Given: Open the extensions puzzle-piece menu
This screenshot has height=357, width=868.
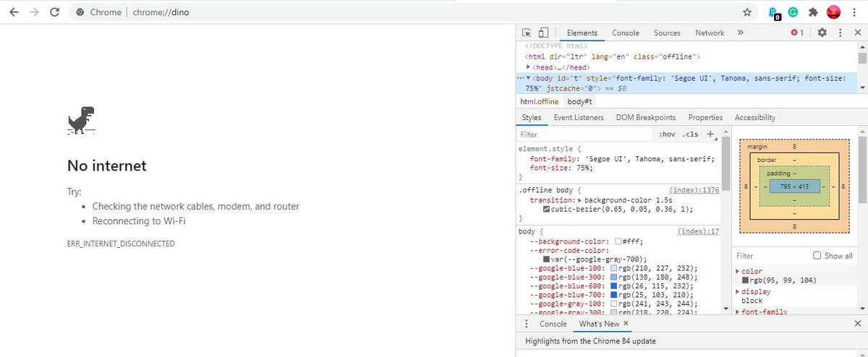Looking at the screenshot, I should [x=813, y=12].
